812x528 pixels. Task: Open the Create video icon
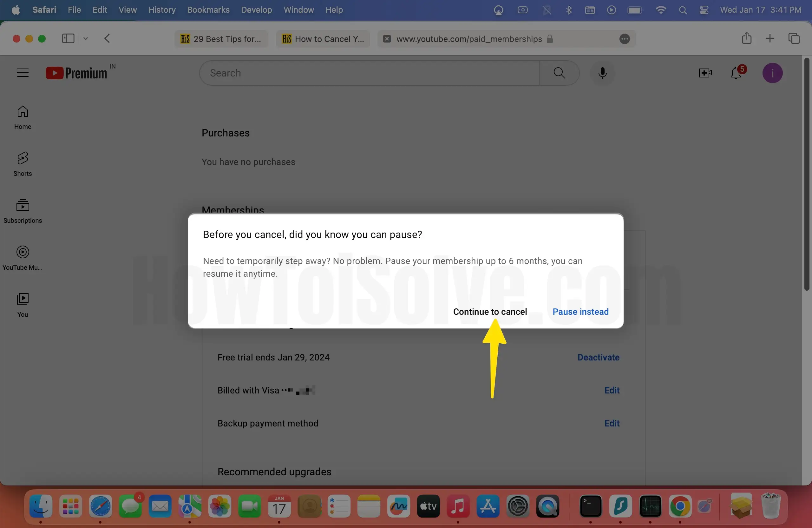pos(705,73)
